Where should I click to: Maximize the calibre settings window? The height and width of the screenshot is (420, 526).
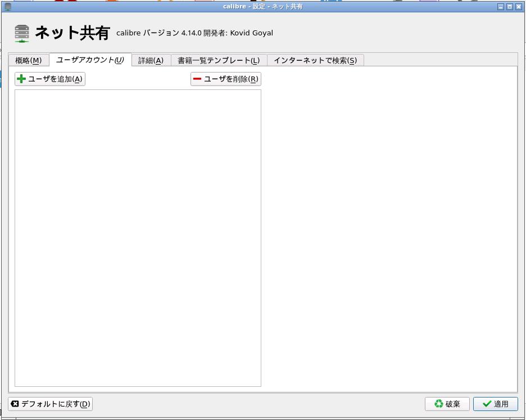coord(510,7)
